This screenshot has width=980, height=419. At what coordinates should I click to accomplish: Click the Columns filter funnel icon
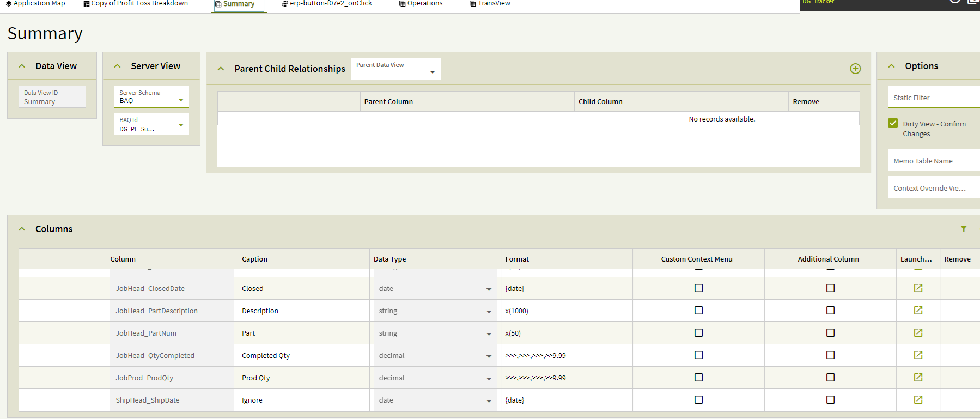[964, 229]
